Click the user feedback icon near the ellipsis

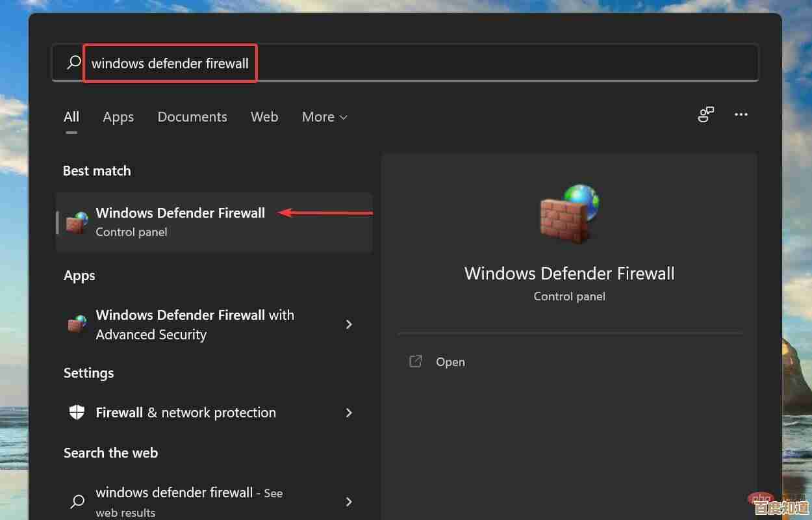click(706, 114)
